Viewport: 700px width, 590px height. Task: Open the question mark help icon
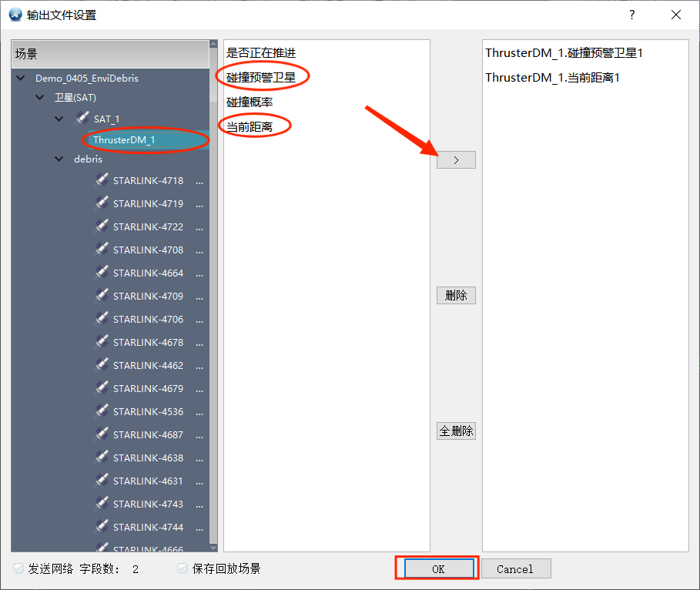pyautogui.click(x=631, y=15)
